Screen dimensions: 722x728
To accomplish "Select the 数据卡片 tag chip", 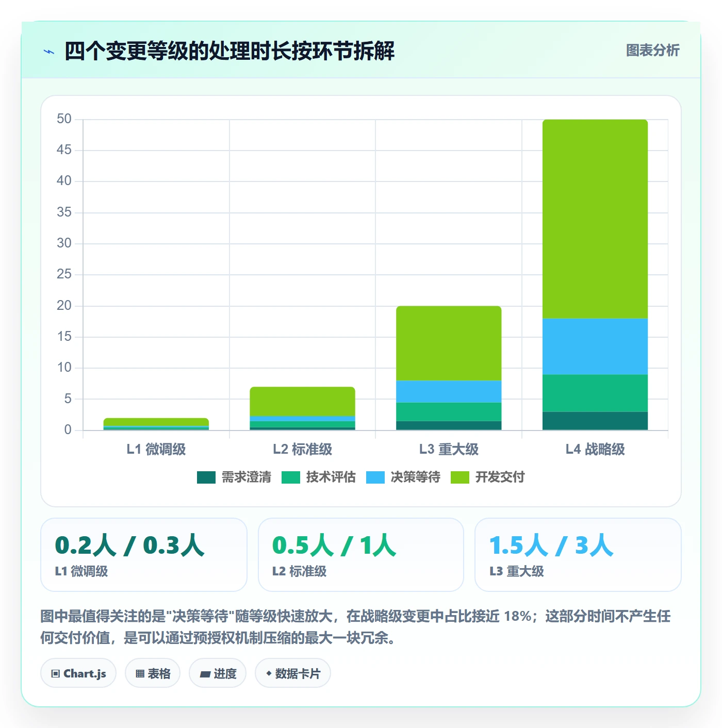I will tap(293, 673).
